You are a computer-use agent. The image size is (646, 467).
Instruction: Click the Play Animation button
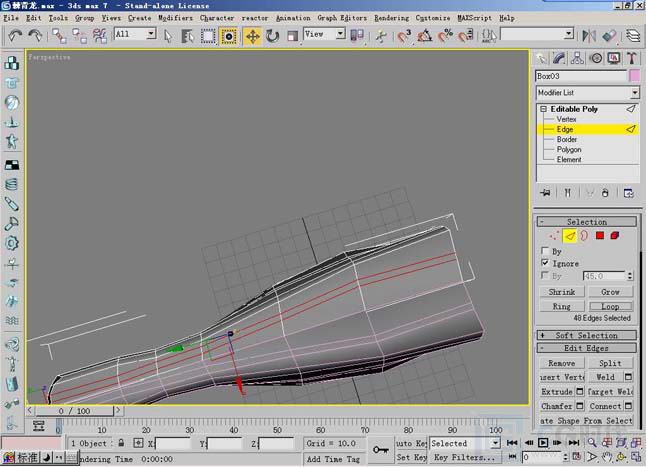click(543, 443)
